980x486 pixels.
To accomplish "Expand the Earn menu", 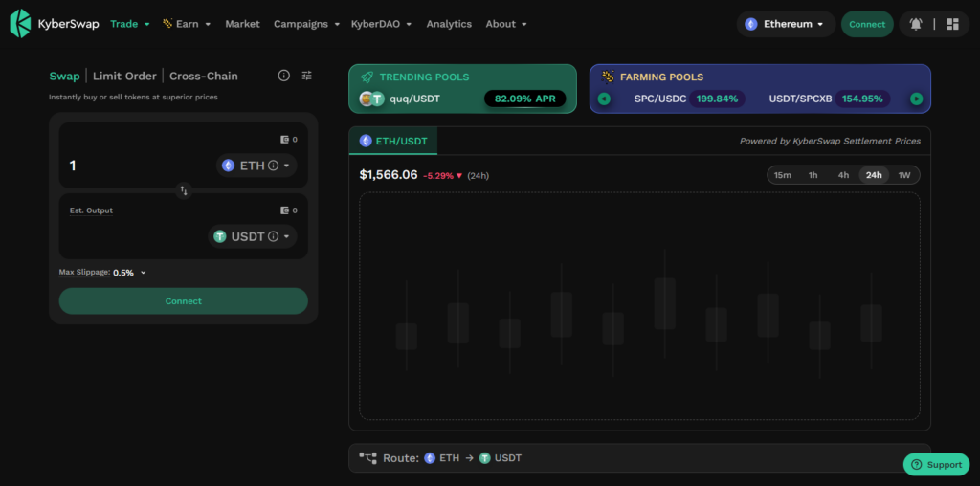I will [x=187, y=24].
